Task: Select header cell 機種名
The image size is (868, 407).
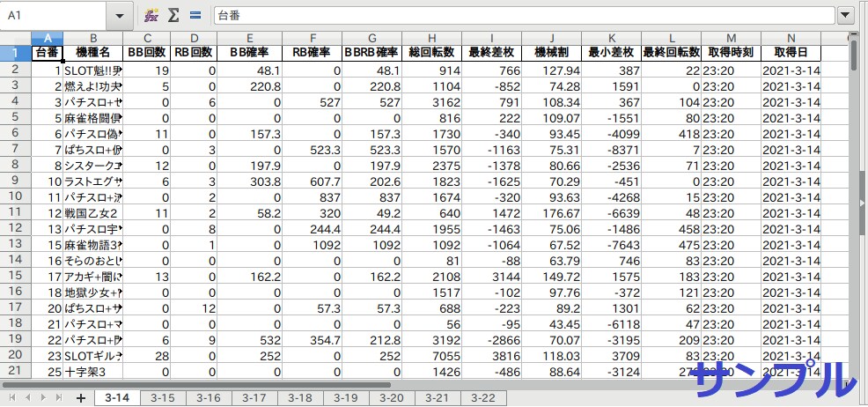Action: (x=93, y=53)
